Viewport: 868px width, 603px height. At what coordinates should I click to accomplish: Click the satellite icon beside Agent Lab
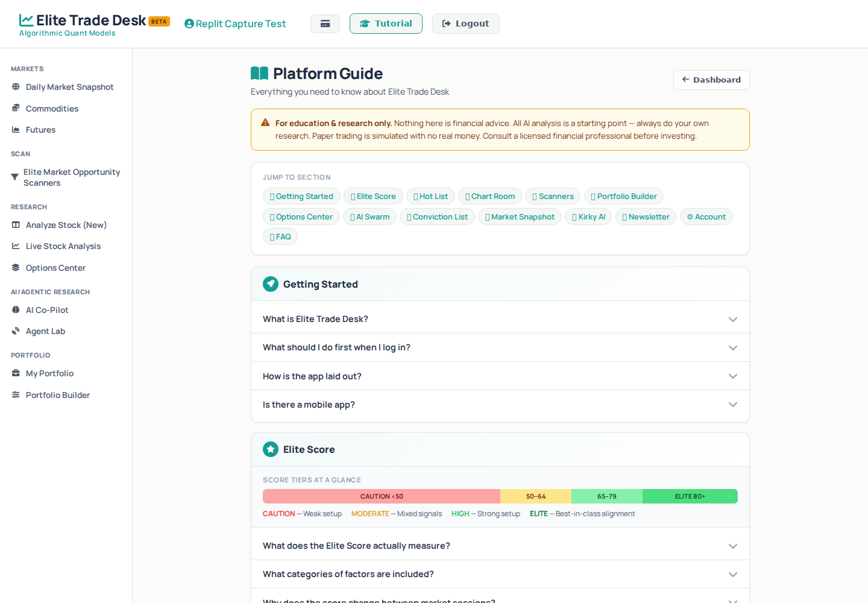pyautogui.click(x=16, y=331)
